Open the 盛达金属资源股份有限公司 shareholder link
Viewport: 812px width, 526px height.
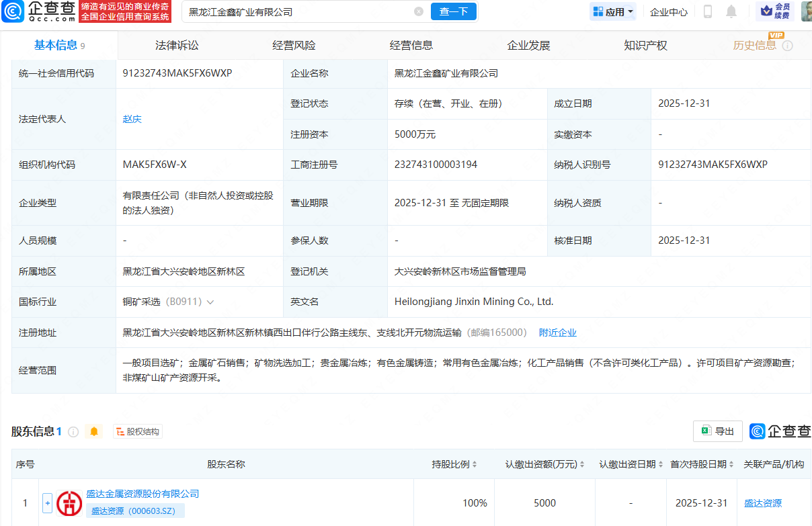[143, 493]
